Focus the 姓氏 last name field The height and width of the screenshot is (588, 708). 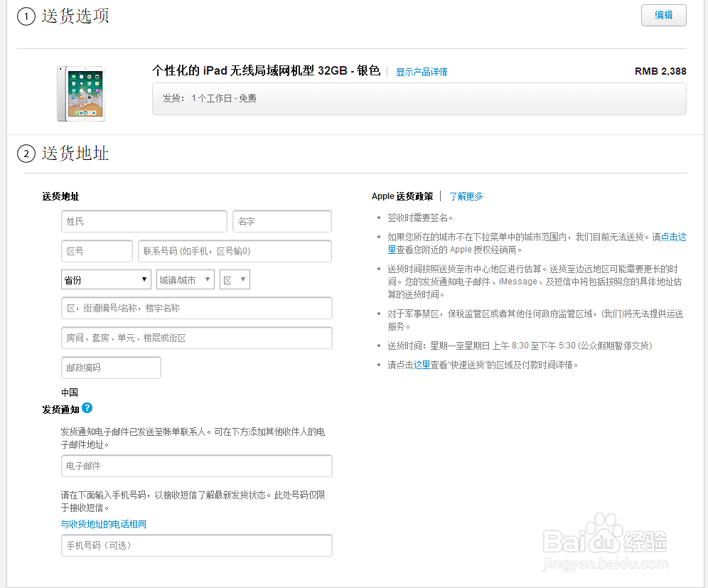(144, 221)
